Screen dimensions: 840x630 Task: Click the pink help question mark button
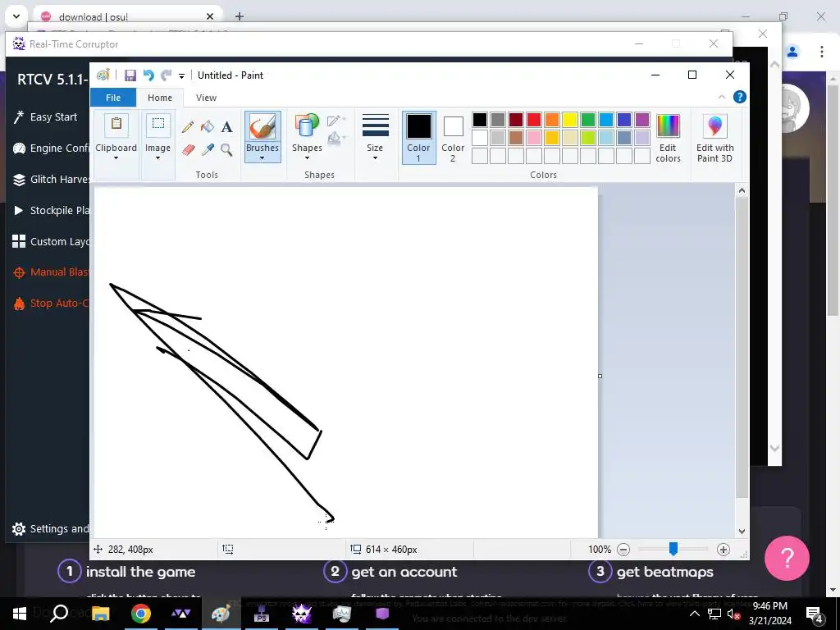click(787, 558)
